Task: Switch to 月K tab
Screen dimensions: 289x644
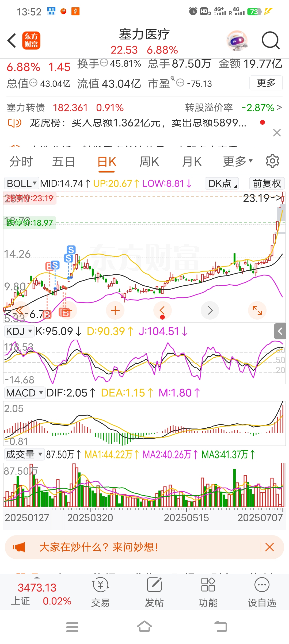Action: click(x=192, y=162)
